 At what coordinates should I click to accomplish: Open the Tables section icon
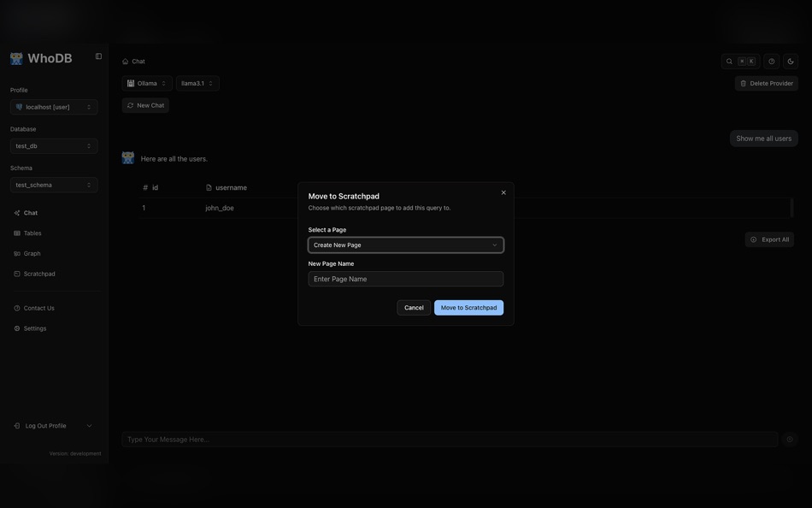tap(15, 231)
